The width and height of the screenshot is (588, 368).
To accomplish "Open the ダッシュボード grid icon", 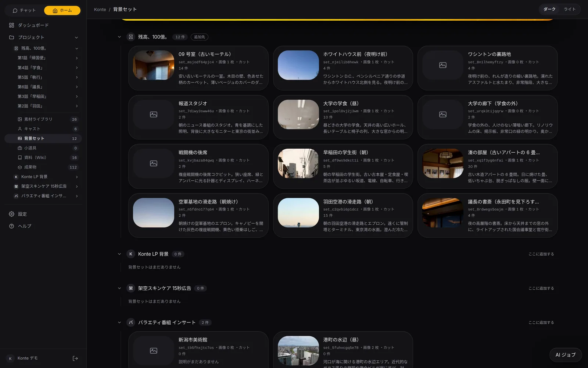I will pyautogui.click(x=11, y=25).
